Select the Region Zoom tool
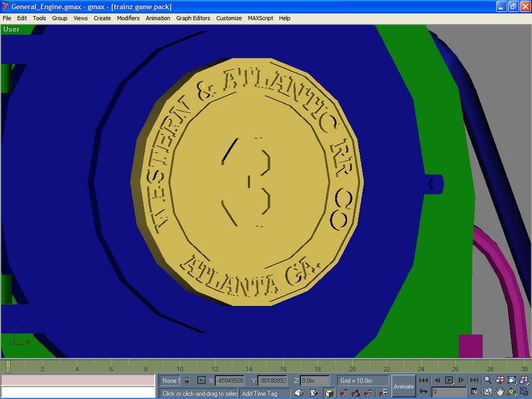This screenshot has width=532, height=399. click(x=487, y=392)
